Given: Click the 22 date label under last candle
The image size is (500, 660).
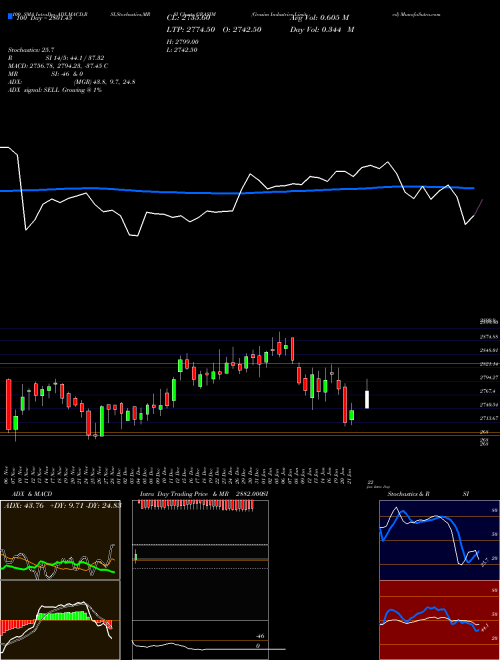Looking at the screenshot, I should pyautogui.click(x=370, y=482).
